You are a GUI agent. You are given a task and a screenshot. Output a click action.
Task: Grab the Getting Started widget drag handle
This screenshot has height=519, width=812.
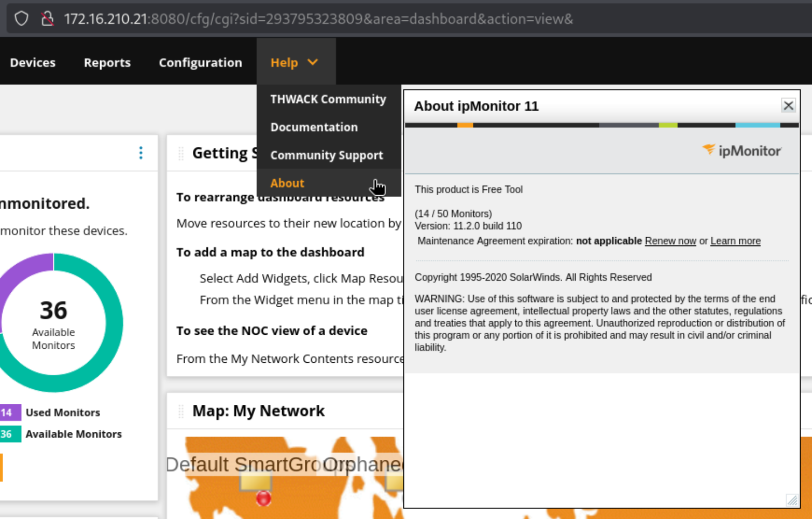click(x=181, y=154)
